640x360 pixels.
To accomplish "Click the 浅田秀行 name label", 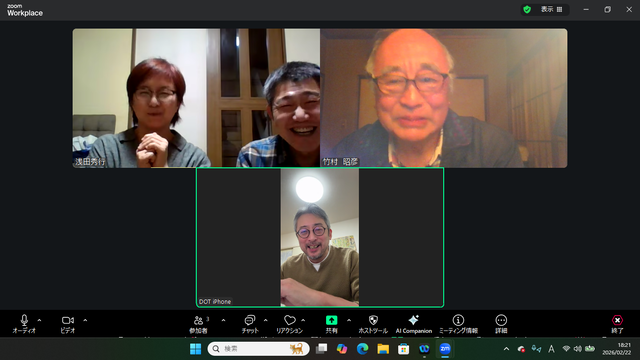I will 90,162.
